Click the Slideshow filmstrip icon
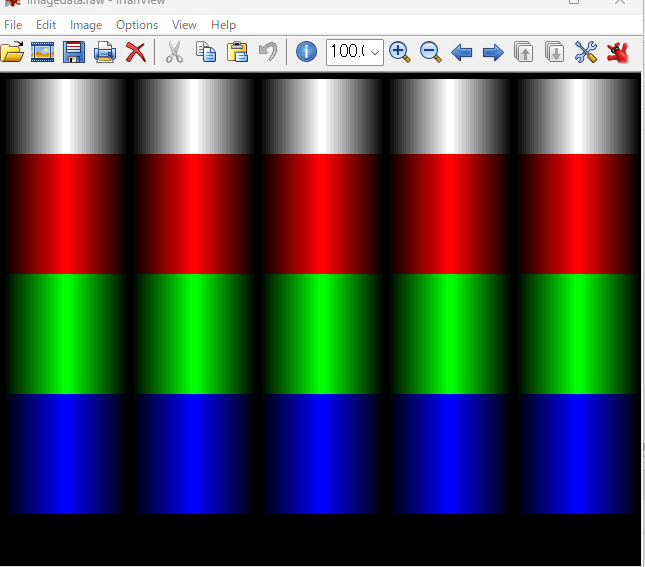The width and height of the screenshot is (645, 567). (43, 52)
